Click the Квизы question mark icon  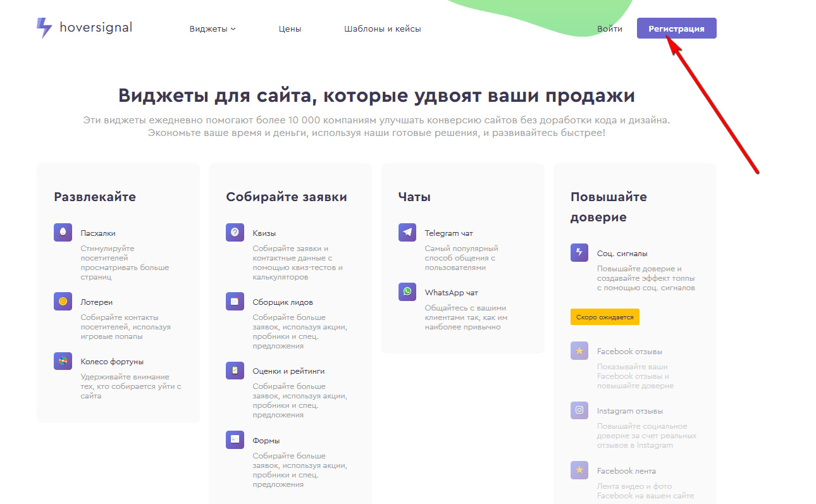(235, 233)
